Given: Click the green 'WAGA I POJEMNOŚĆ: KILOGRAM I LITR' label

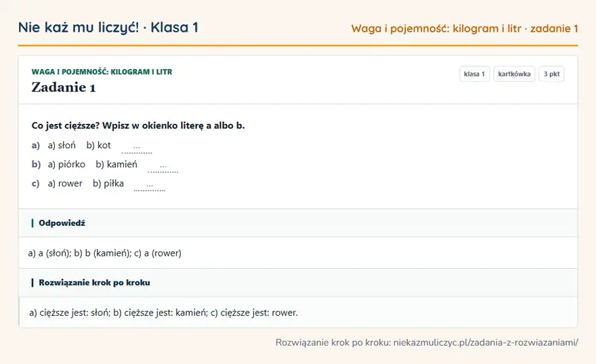Looking at the screenshot, I should [x=102, y=72].
